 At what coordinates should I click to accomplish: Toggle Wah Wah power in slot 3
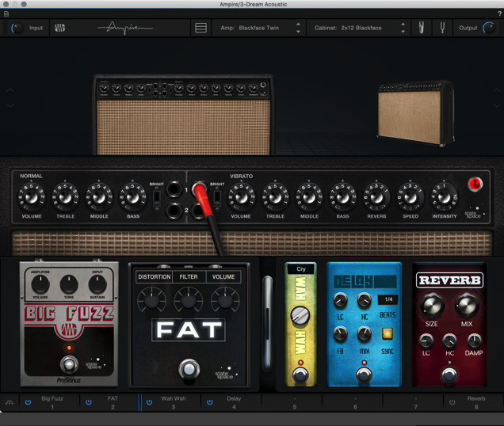149,402
